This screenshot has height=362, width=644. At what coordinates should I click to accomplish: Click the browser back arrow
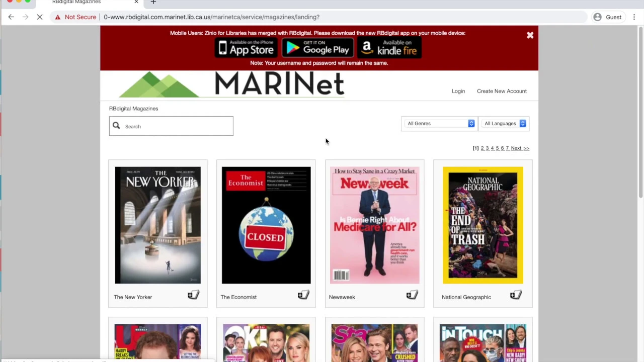11,17
